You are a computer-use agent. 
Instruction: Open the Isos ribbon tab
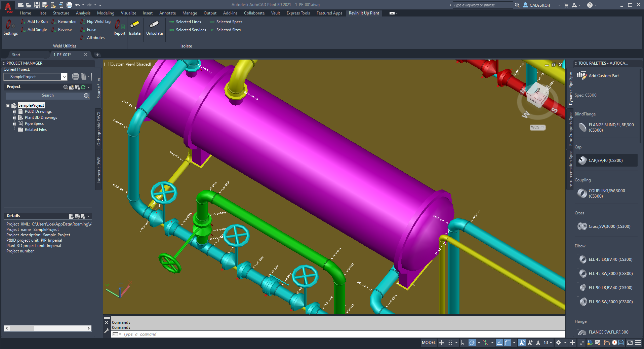click(x=43, y=13)
